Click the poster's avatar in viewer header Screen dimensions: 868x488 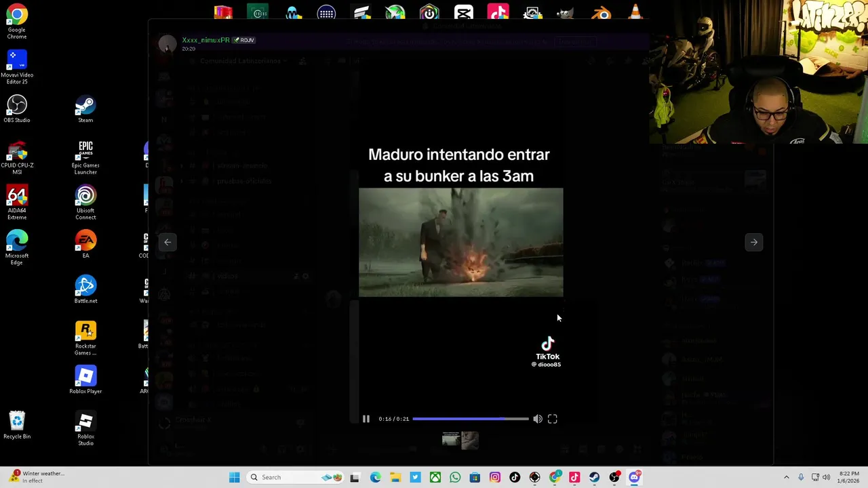pos(167,44)
